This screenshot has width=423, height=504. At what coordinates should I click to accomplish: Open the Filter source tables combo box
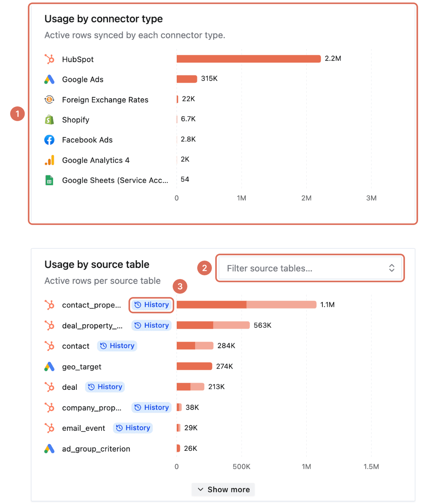coord(310,268)
